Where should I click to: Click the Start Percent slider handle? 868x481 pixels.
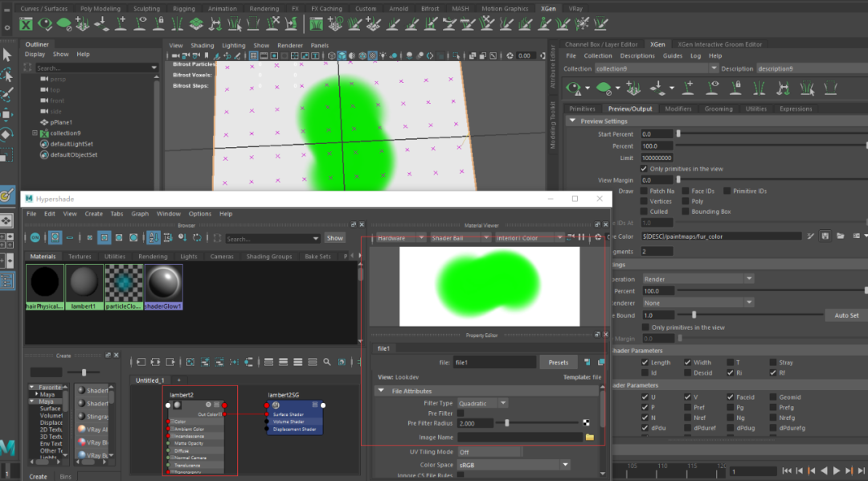[678, 134]
